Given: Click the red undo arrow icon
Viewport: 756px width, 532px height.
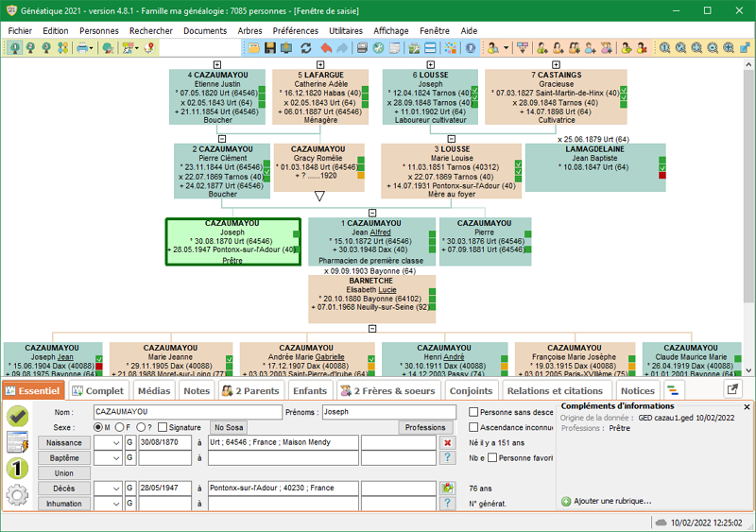Looking at the screenshot, I should [x=326, y=48].
